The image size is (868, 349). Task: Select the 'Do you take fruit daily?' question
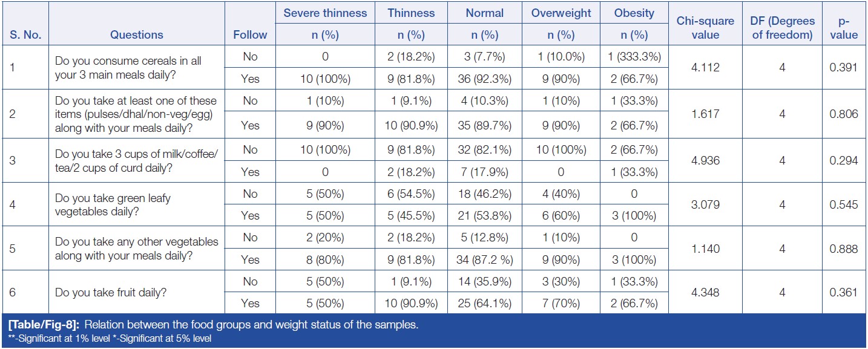(x=111, y=292)
